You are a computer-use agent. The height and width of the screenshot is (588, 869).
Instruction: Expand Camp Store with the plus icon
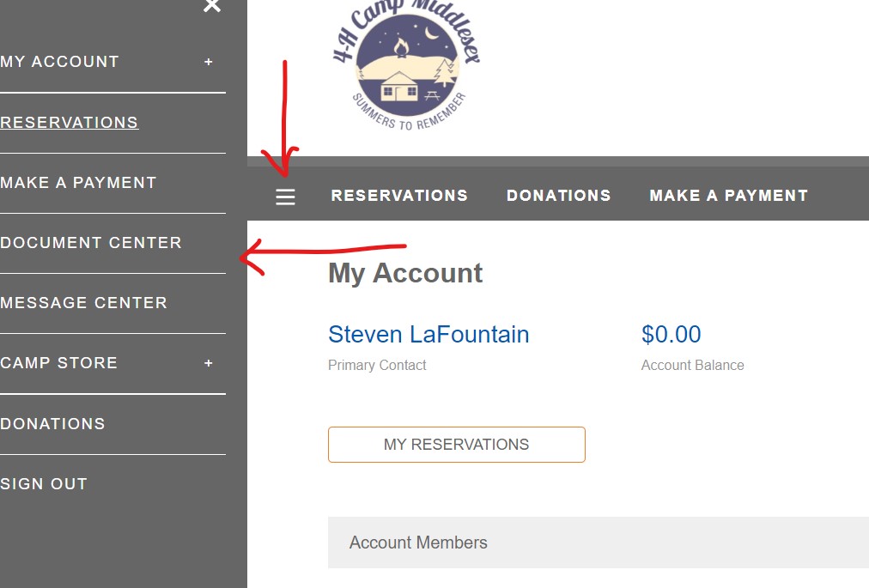(209, 364)
